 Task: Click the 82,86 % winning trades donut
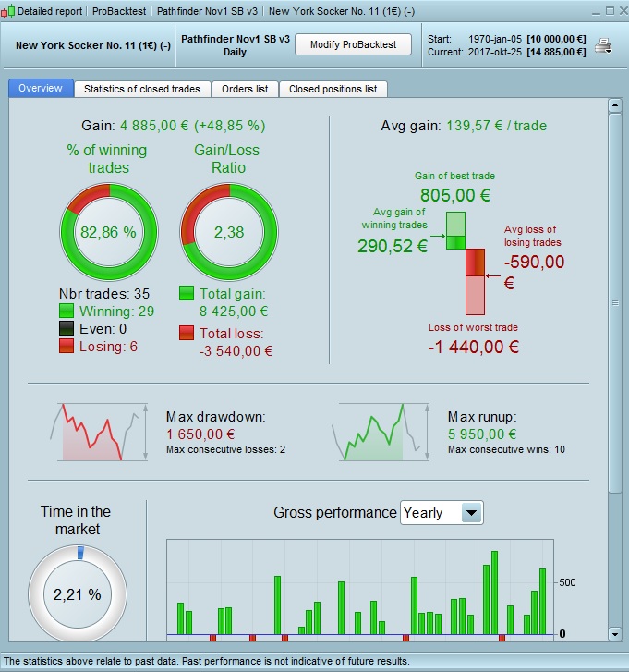109,232
